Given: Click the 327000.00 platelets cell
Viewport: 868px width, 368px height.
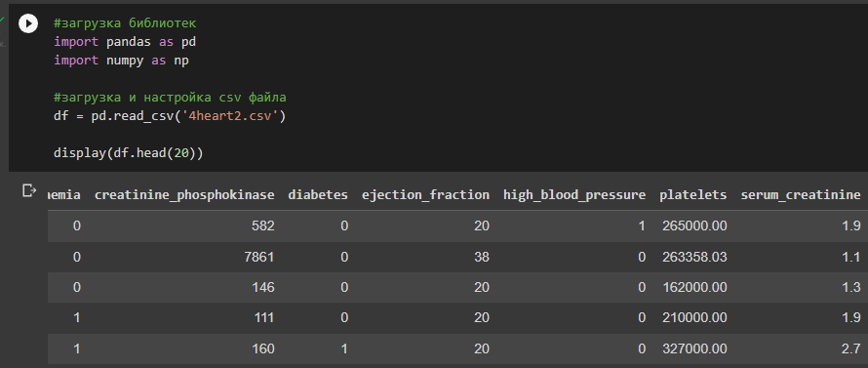Looking at the screenshot, I should pos(694,348).
